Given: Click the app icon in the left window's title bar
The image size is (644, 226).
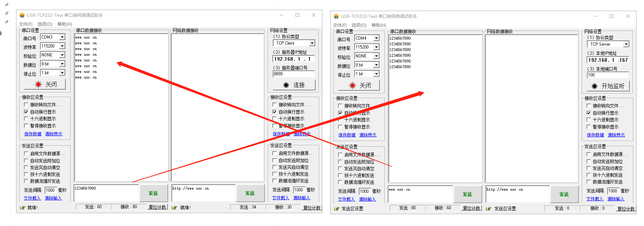Looking at the screenshot, I should coord(22,15).
